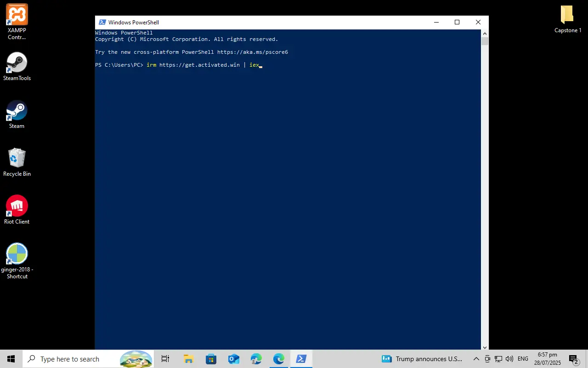Select the Capstone 1 folder

[568, 19]
